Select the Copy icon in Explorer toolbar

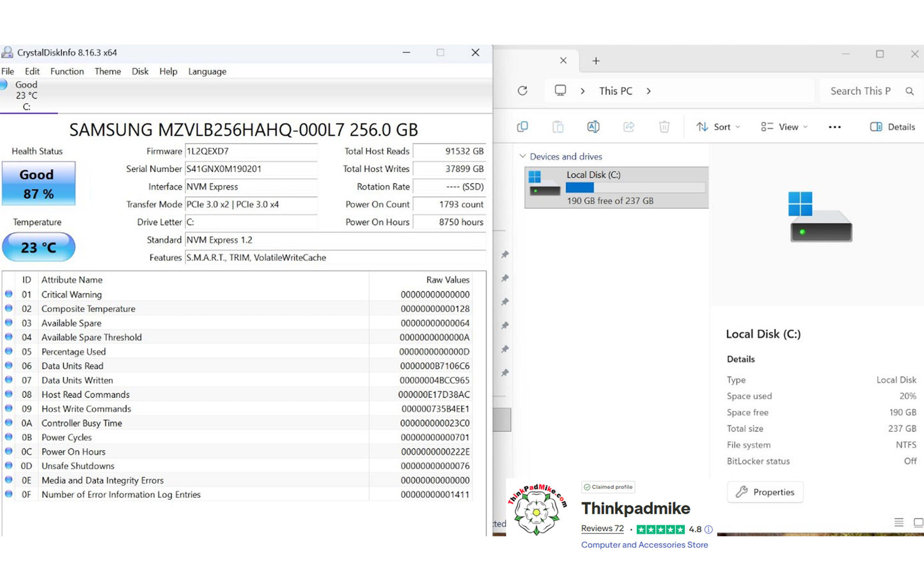(x=522, y=127)
